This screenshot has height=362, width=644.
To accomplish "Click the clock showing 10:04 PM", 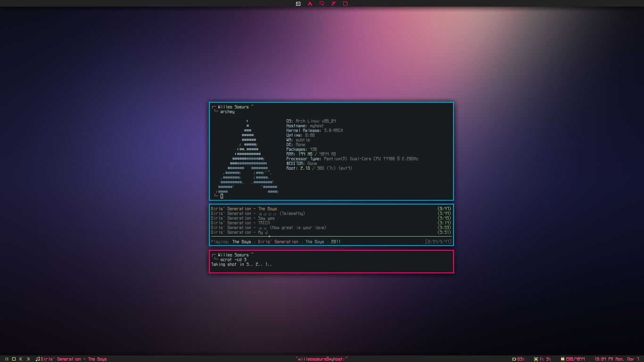I will coord(617,359).
